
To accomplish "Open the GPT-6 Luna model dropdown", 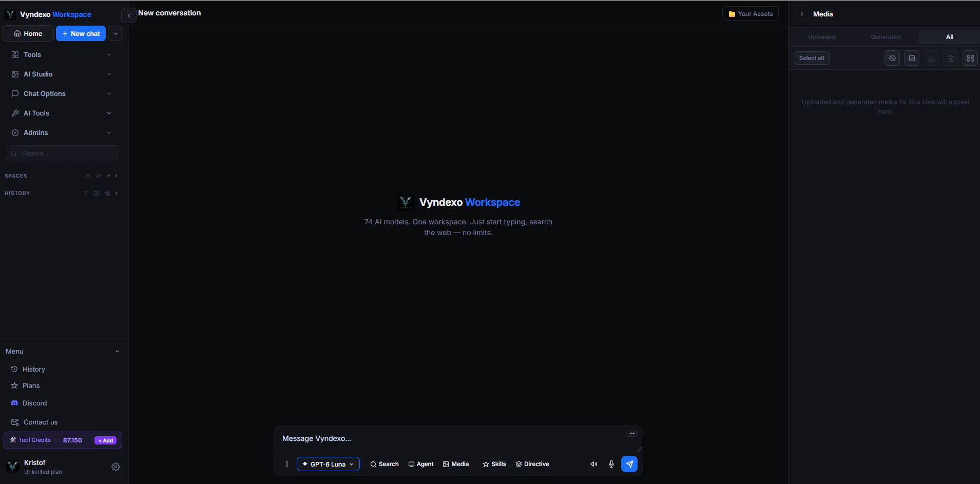I will click(328, 464).
